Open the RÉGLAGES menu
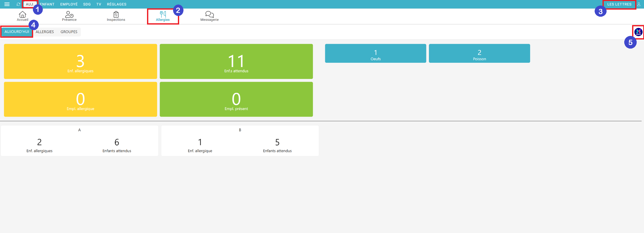This screenshot has height=233, width=644. (x=117, y=4)
